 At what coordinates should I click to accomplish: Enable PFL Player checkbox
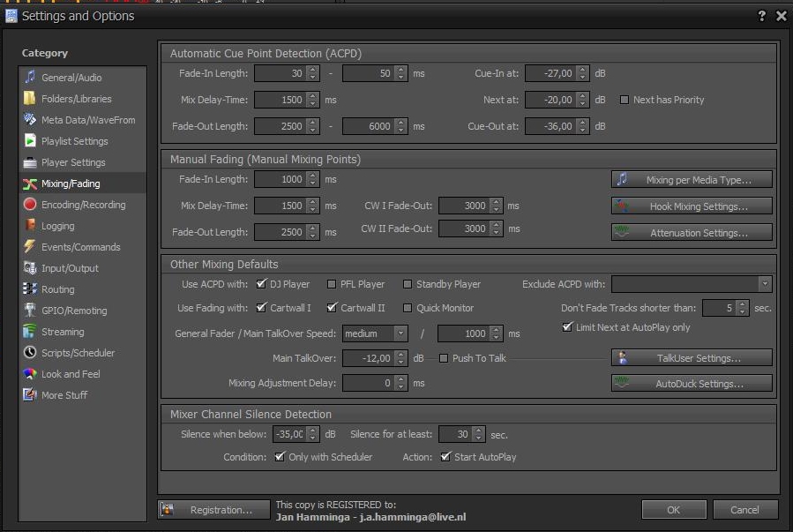pos(332,284)
